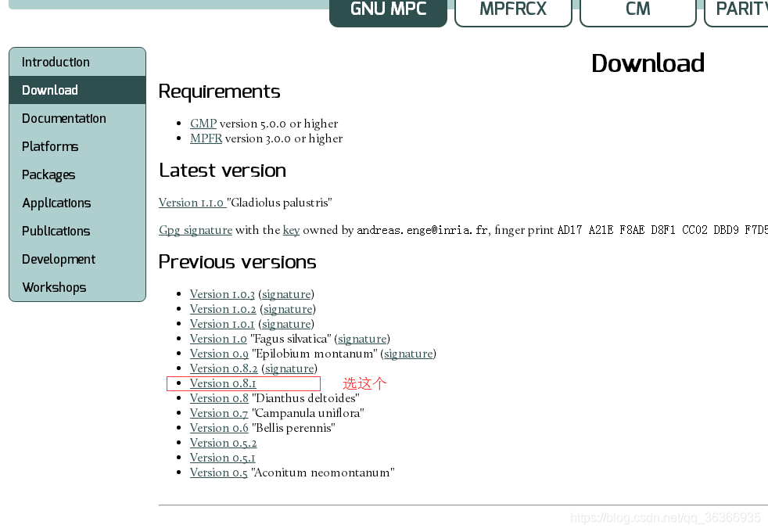This screenshot has height=532, width=768.
Task: Click the Download page heading
Action: pyautogui.click(x=648, y=63)
